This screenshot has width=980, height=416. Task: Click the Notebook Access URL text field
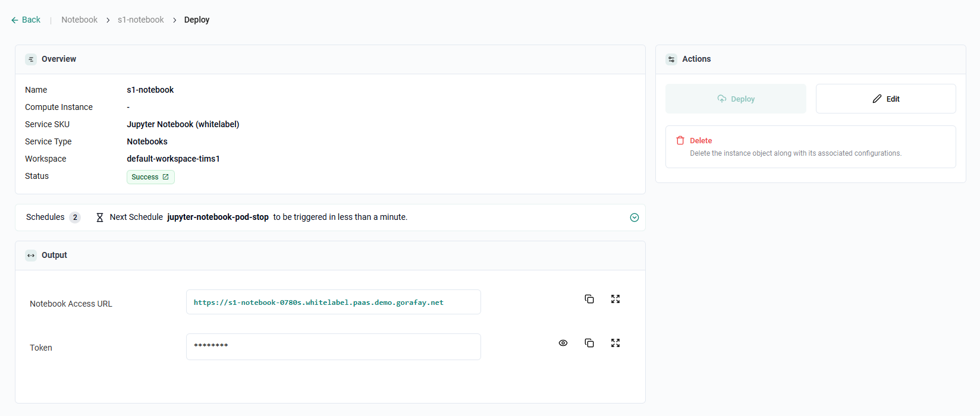tap(333, 302)
